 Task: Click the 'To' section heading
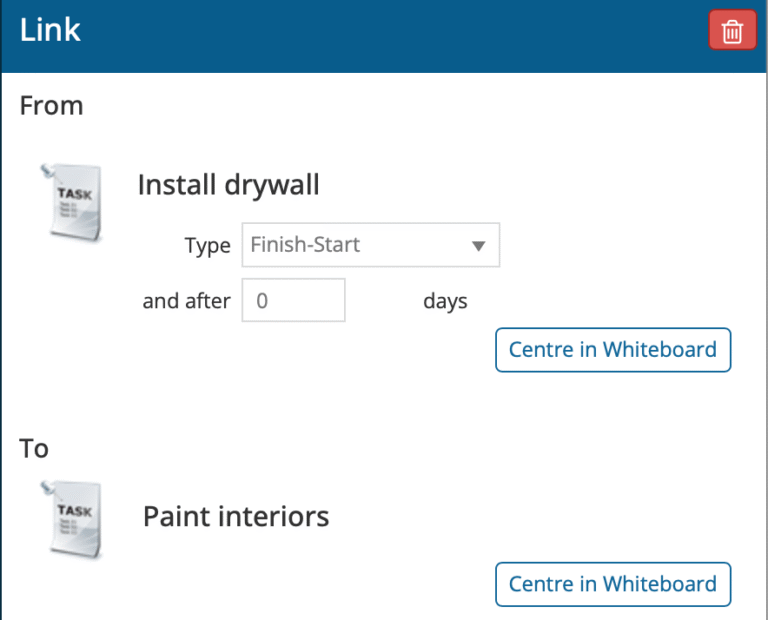pyautogui.click(x=34, y=449)
